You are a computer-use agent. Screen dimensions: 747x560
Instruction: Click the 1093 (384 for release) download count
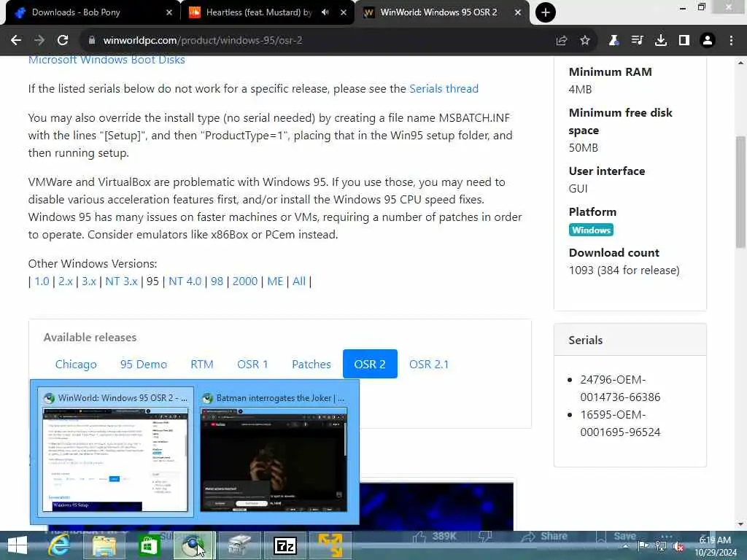coord(624,271)
